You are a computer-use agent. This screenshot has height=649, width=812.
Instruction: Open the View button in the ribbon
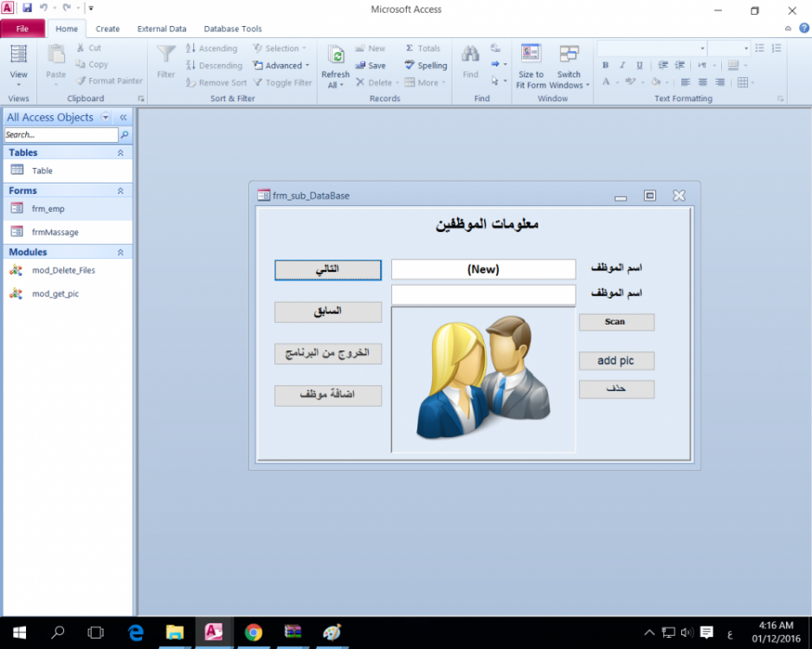[x=19, y=66]
